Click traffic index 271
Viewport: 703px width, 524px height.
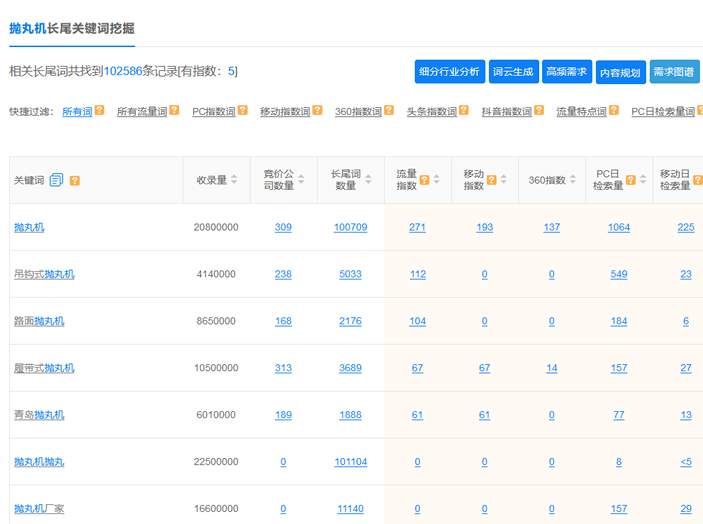[x=417, y=227]
